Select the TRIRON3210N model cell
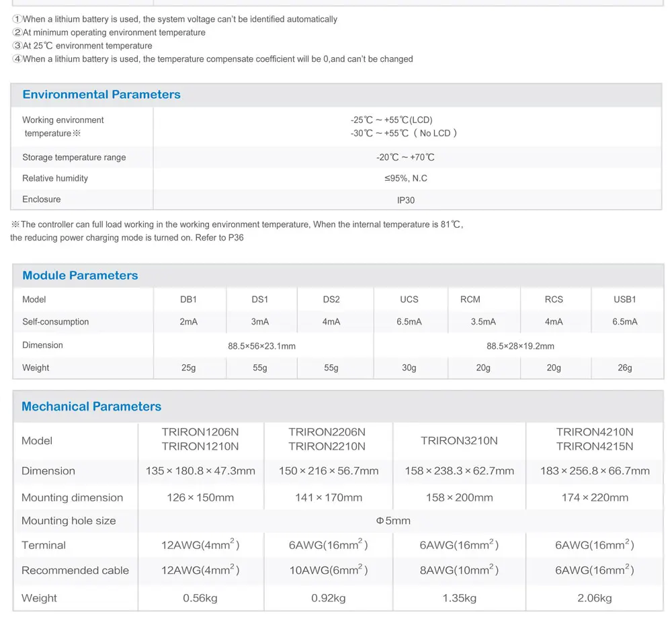Viewport: 672px width, 633px height. coord(459,441)
